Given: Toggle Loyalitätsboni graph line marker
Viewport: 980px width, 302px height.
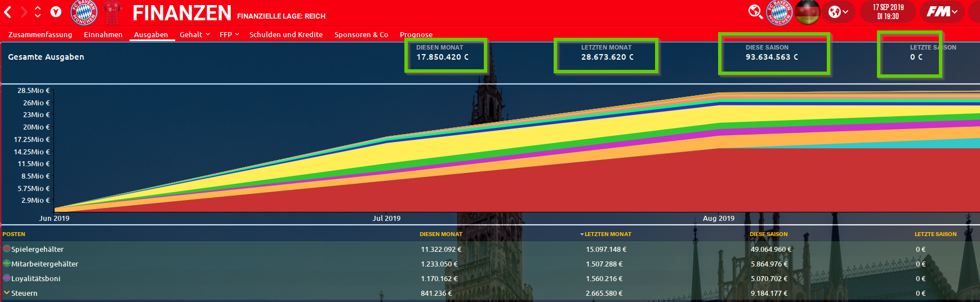Looking at the screenshot, I should pos(7,278).
